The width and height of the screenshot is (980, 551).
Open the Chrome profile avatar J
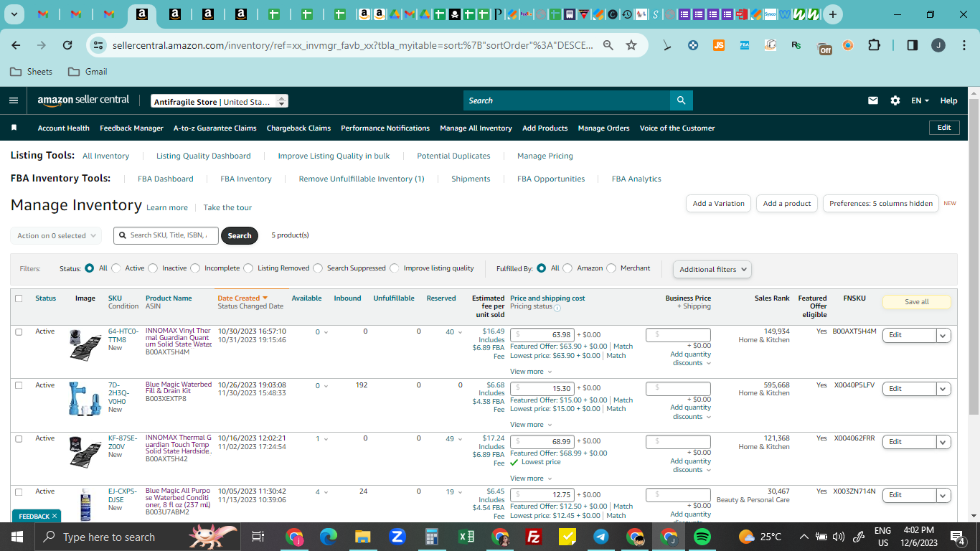pyautogui.click(x=938, y=45)
